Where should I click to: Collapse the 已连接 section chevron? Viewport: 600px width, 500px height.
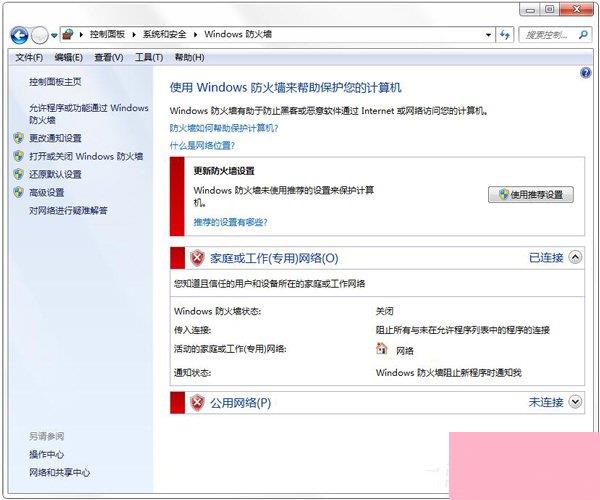(575, 257)
